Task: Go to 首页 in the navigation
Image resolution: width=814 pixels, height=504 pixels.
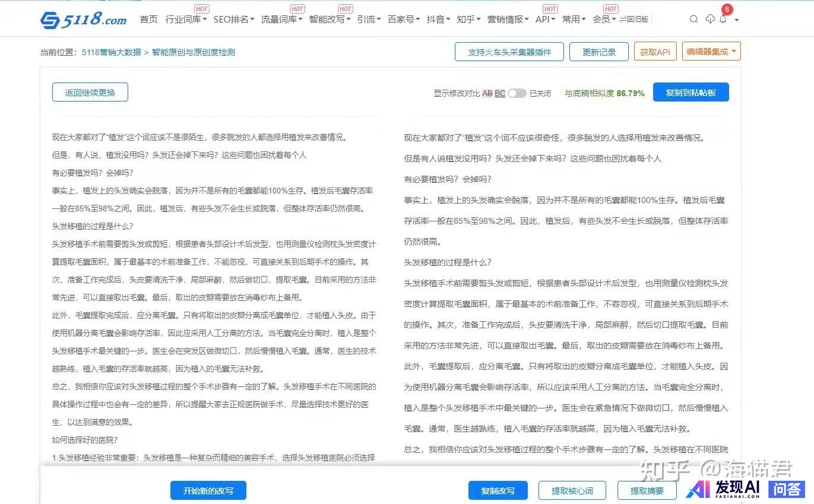Action: pos(148,20)
